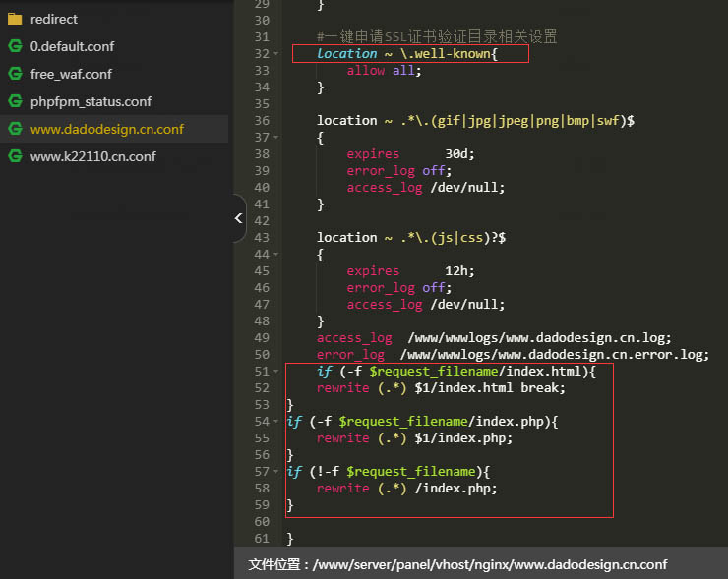The width and height of the screenshot is (728, 579).
Task: Open the redirect folder
Action: point(54,19)
